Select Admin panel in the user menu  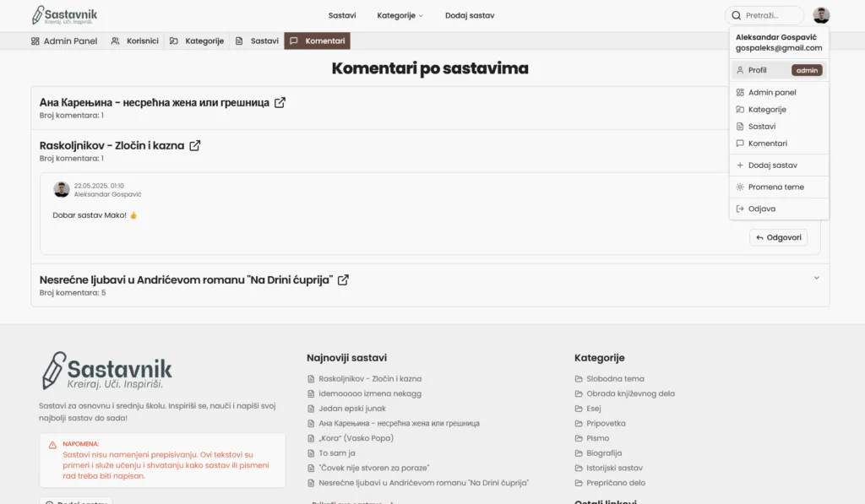(x=771, y=93)
